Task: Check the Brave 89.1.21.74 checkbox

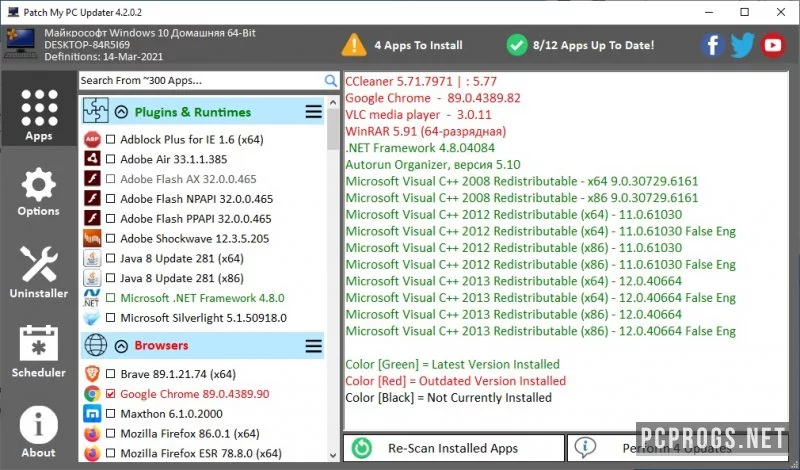Action: [110, 374]
